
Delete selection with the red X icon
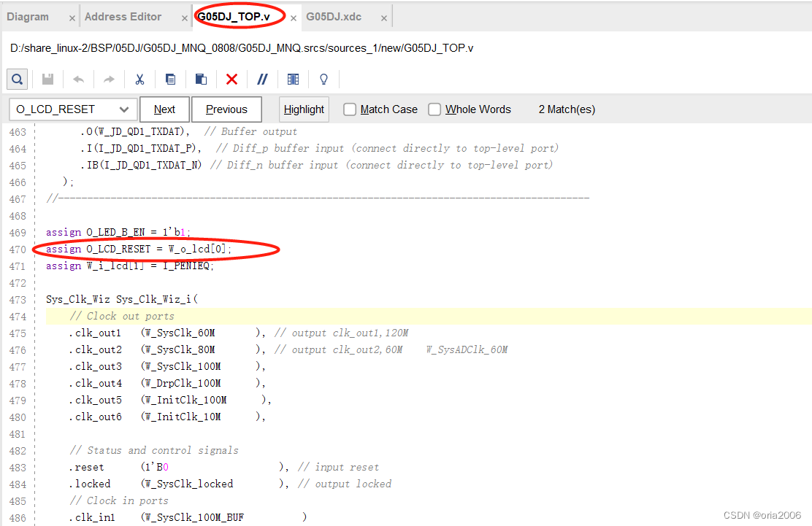(x=231, y=79)
